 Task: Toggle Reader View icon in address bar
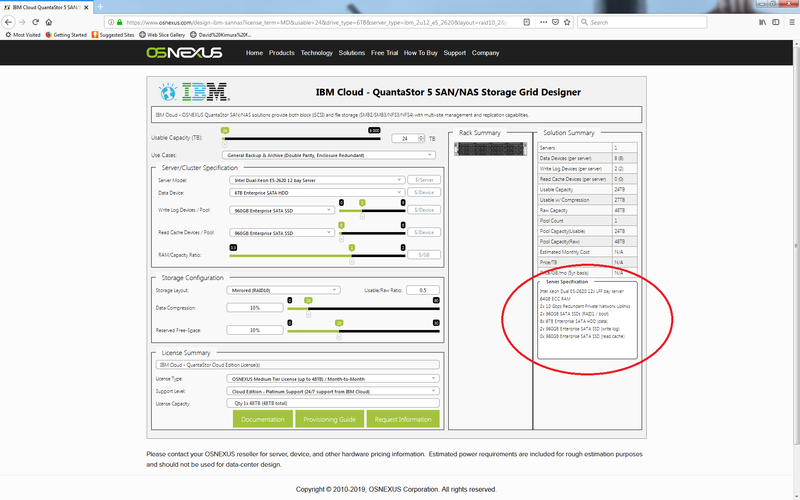click(527, 22)
